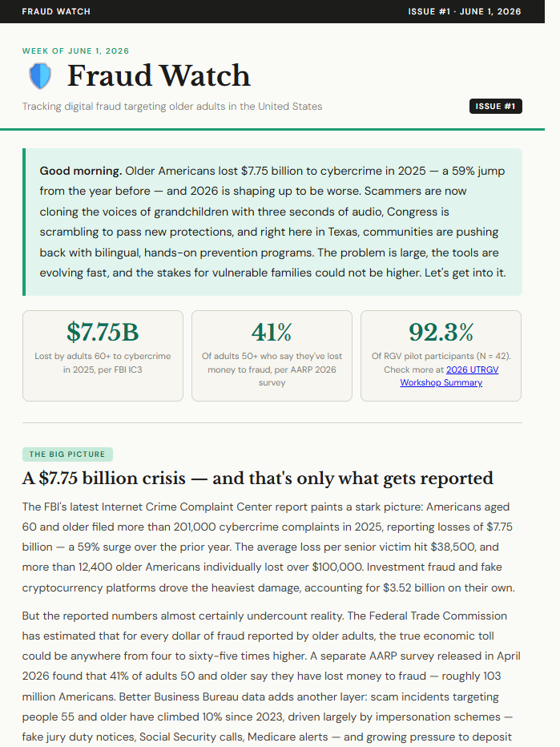
Task: Click the Fraud Watch main title
Action: pyautogui.click(x=159, y=76)
